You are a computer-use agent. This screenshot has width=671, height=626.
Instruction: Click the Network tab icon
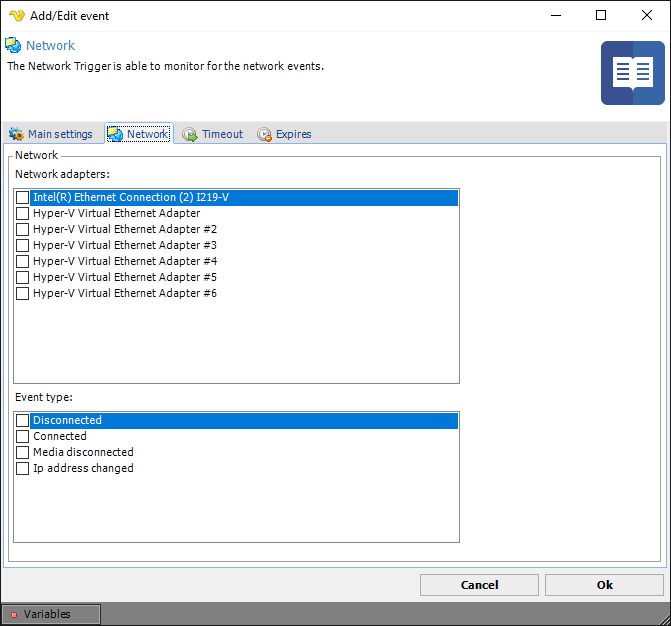point(115,134)
